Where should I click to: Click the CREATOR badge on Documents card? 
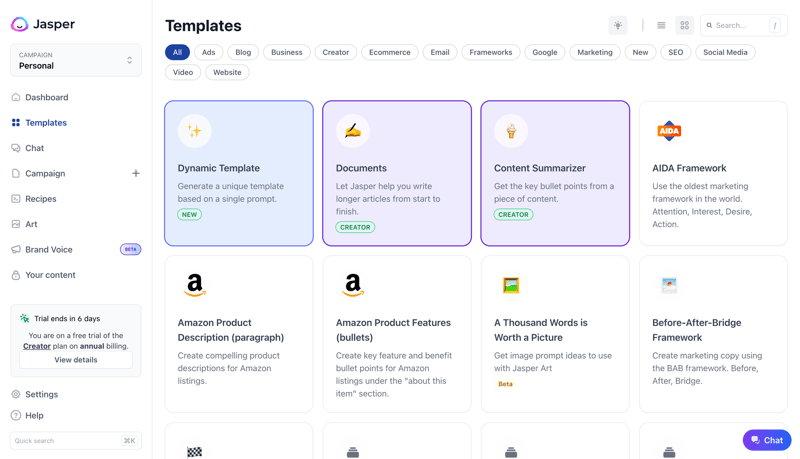coord(355,227)
